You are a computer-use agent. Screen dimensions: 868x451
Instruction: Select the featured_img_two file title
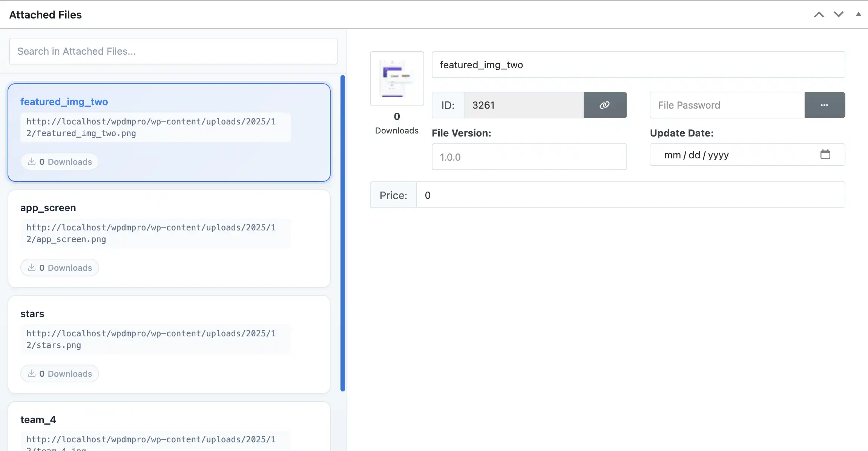click(64, 102)
